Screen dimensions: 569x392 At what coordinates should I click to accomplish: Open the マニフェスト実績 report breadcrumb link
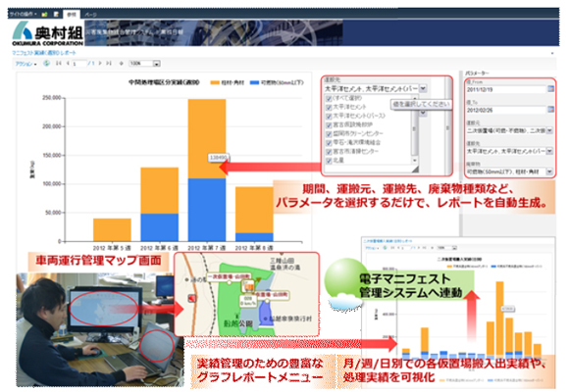[44, 53]
